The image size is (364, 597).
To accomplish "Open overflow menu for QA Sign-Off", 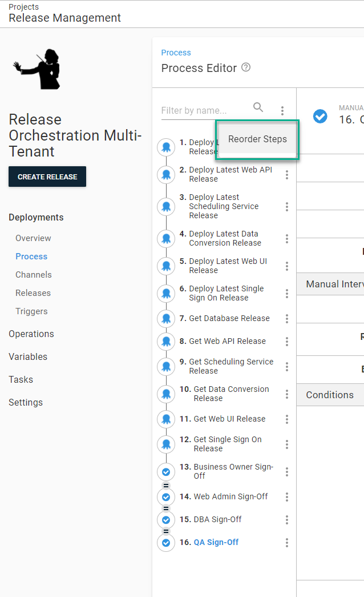I will click(287, 543).
